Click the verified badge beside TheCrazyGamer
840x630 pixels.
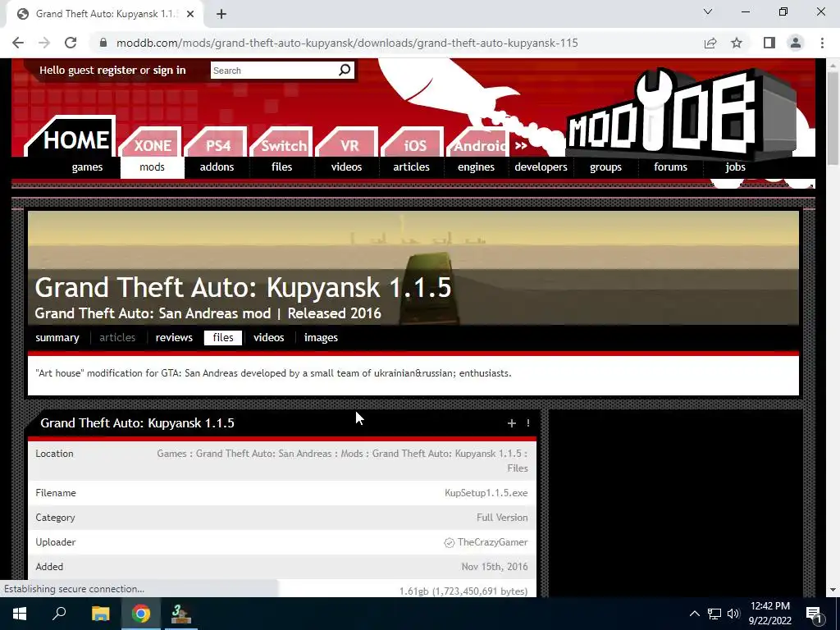tap(449, 543)
